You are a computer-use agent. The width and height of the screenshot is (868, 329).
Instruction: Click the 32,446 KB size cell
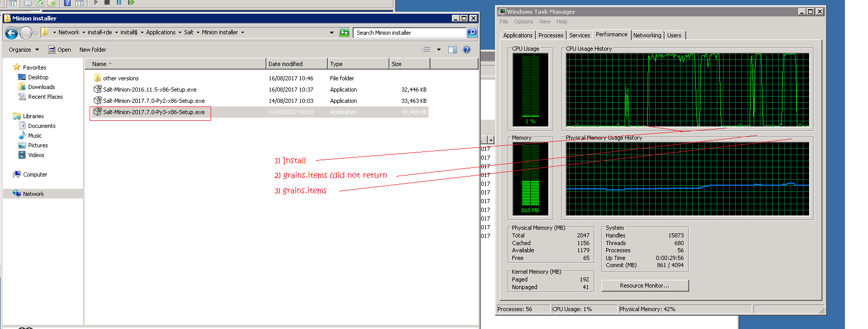(x=414, y=90)
